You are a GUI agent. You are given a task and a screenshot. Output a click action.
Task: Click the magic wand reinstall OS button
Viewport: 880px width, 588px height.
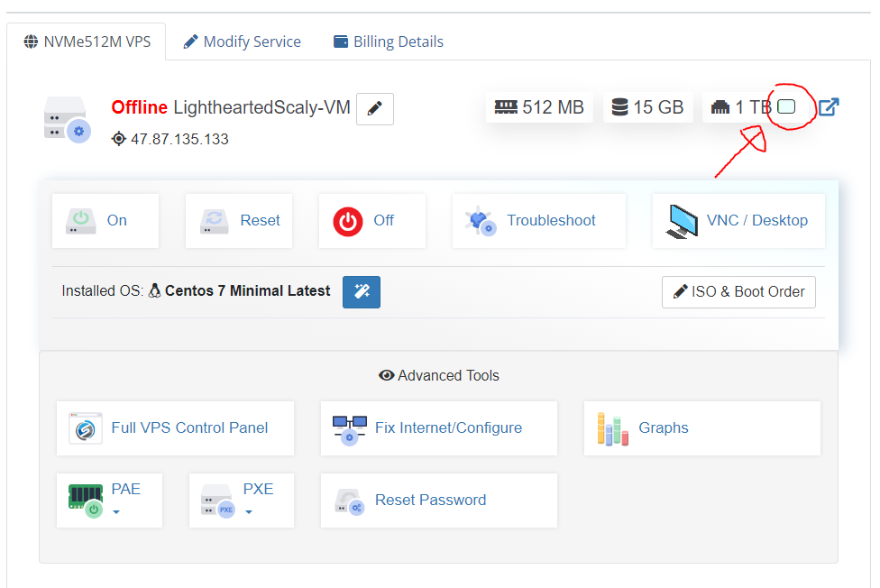pos(362,291)
